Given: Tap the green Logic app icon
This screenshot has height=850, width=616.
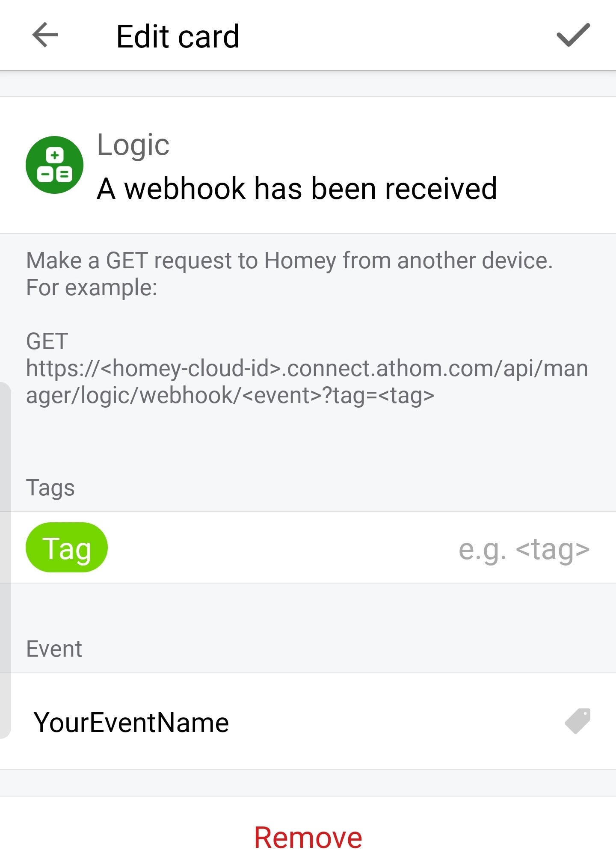Looking at the screenshot, I should 54,165.
